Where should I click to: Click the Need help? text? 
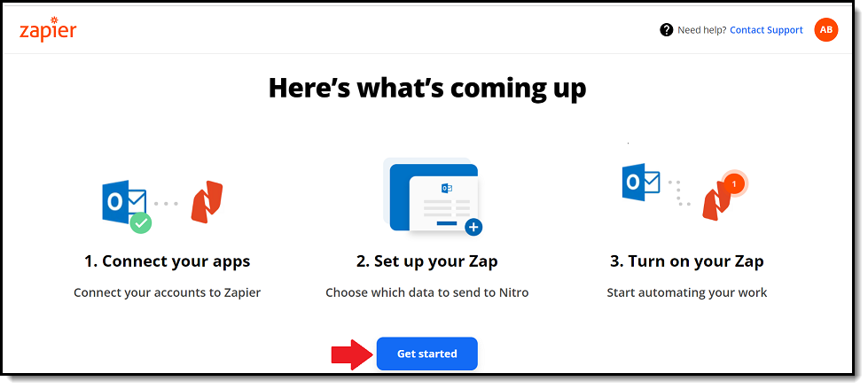pyautogui.click(x=701, y=30)
